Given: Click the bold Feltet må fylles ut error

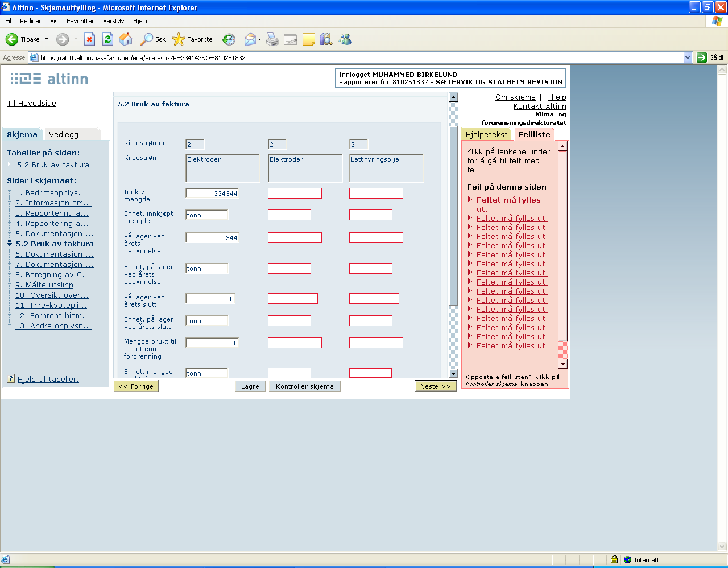Looking at the screenshot, I should (508, 204).
